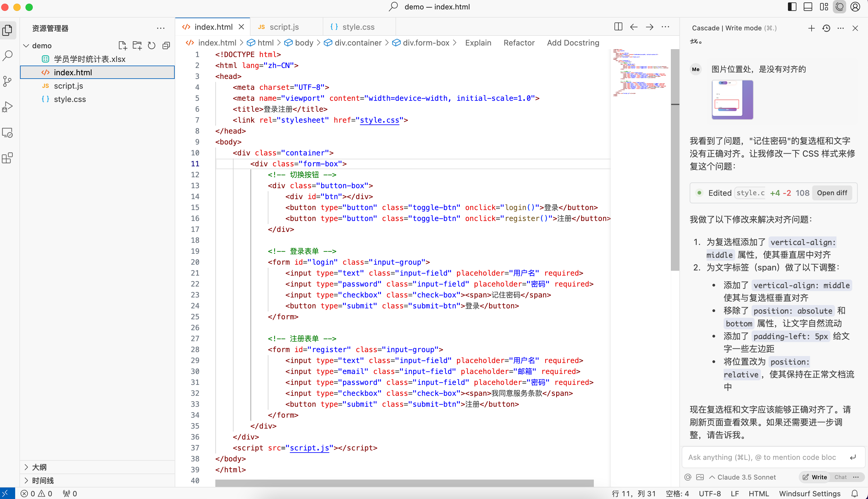Close the index.html editor tab
The height and width of the screenshot is (499, 868).
coord(241,27)
